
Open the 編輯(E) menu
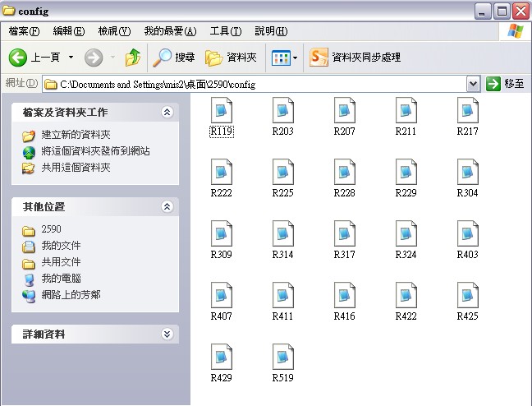pos(69,31)
